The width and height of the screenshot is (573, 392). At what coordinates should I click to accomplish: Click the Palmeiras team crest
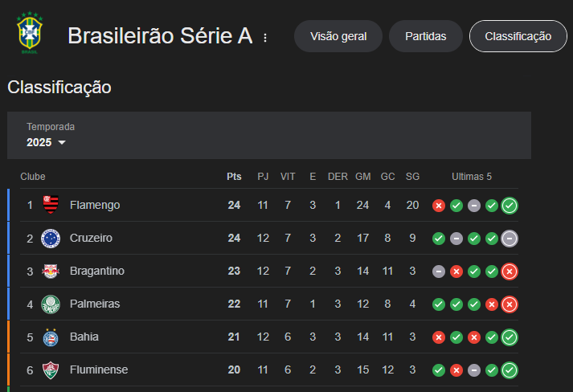pos(51,304)
